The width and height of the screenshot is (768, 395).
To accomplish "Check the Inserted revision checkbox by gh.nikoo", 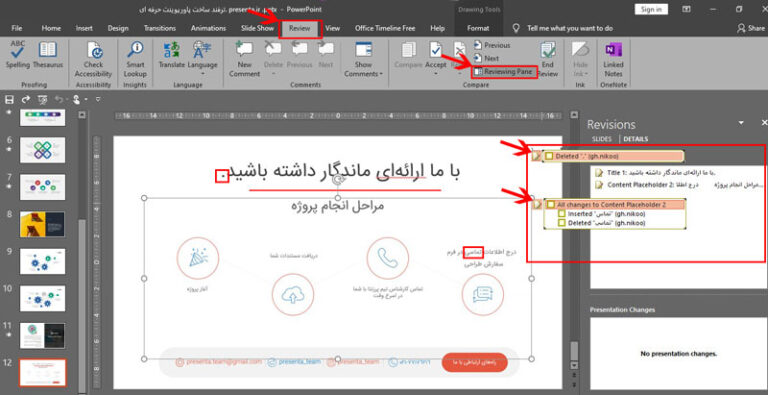I will [562, 214].
